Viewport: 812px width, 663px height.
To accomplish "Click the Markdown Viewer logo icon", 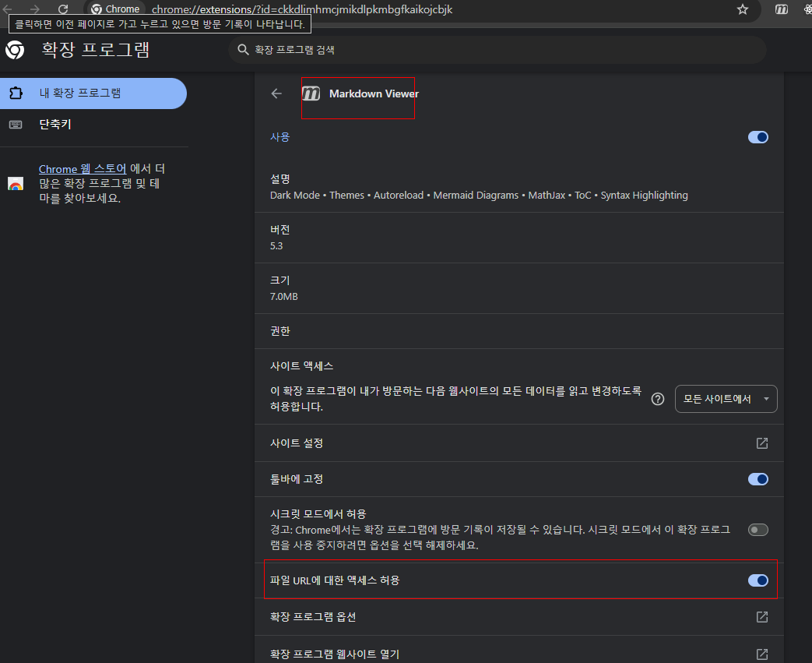I will click(x=311, y=93).
